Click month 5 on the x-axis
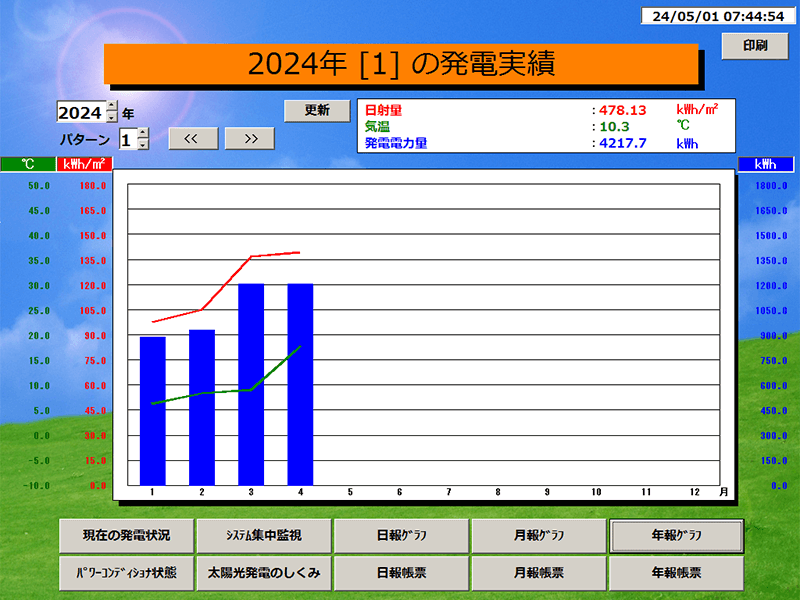 click(x=350, y=492)
